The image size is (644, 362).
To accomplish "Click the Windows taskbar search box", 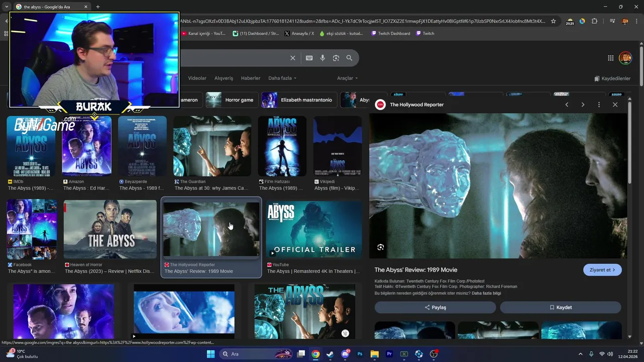I will pyautogui.click(x=257, y=354).
